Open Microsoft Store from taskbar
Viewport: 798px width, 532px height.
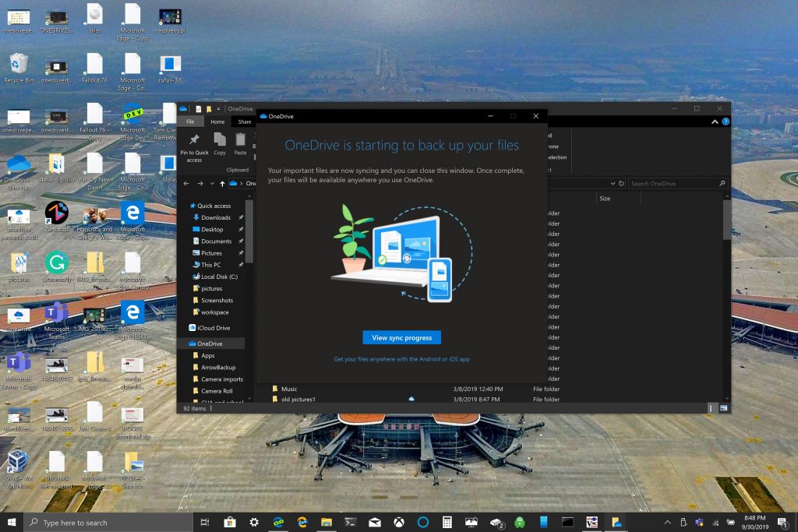(230, 522)
